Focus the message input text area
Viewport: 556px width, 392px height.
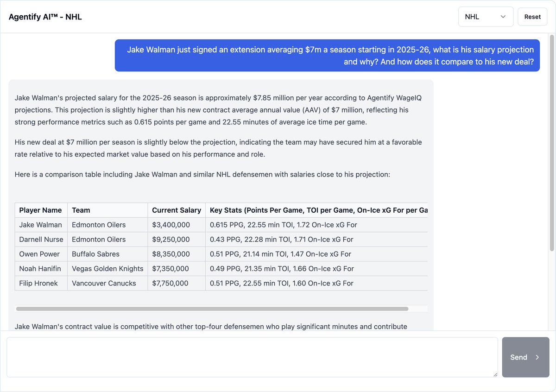pos(252,357)
